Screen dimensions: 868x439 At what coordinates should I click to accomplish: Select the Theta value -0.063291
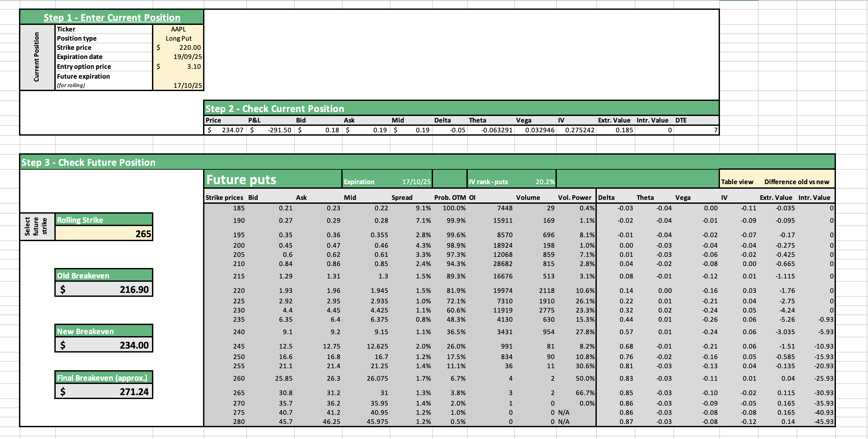point(491,130)
